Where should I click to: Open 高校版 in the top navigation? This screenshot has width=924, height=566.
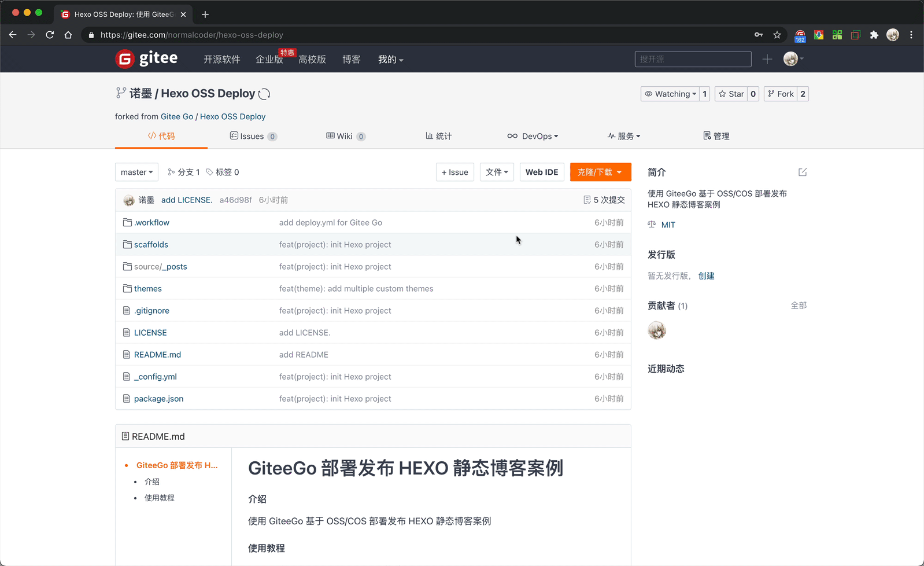click(x=312, y=59)
